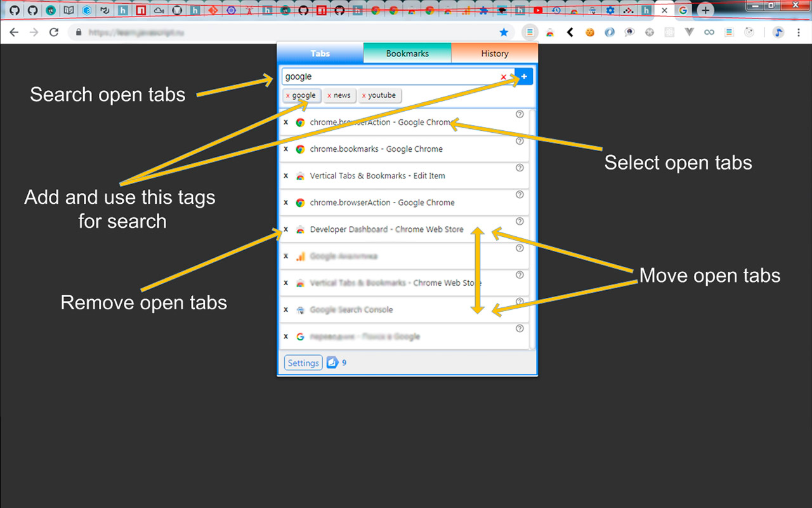812x508 pixels.
Task: Click the infinity symbol extension icon
Action: (709, 32)
